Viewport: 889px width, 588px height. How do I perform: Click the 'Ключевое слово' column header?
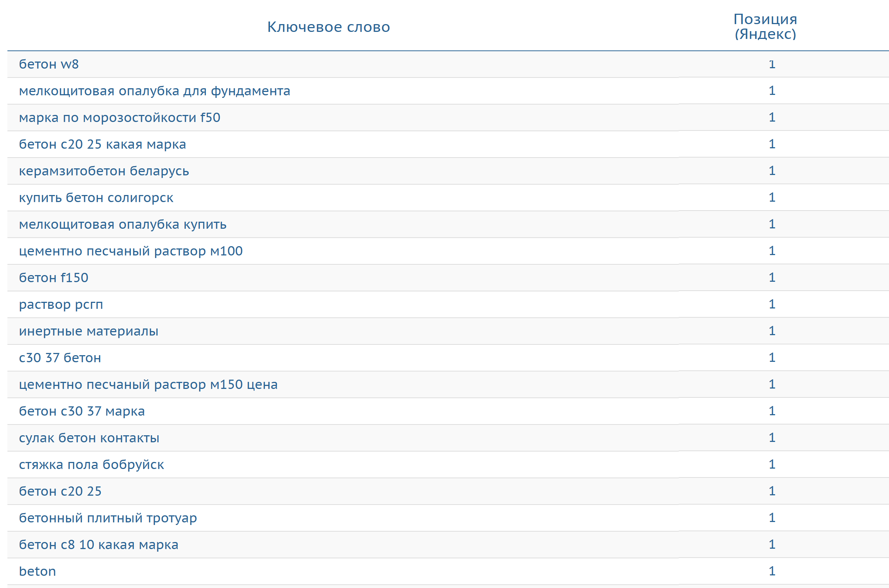(328, 27)
